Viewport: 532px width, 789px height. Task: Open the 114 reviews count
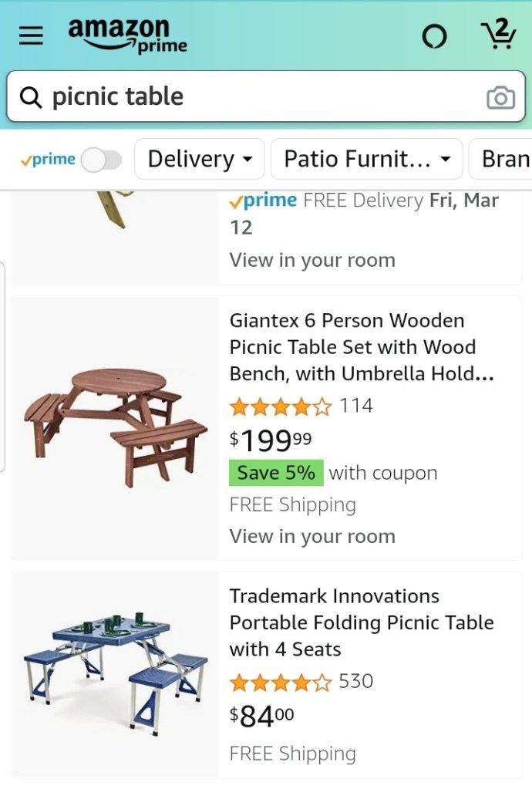(356, 406)
